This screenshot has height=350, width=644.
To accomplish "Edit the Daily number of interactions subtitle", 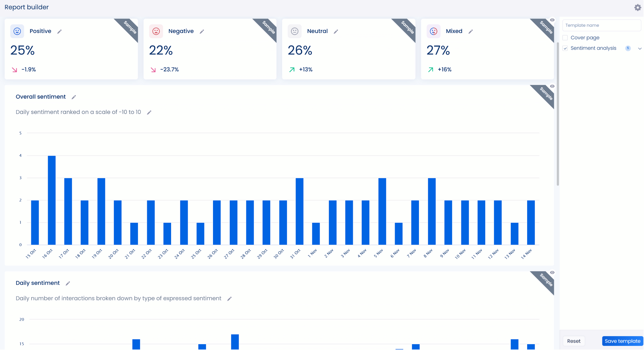I will [x=230, y=299].
